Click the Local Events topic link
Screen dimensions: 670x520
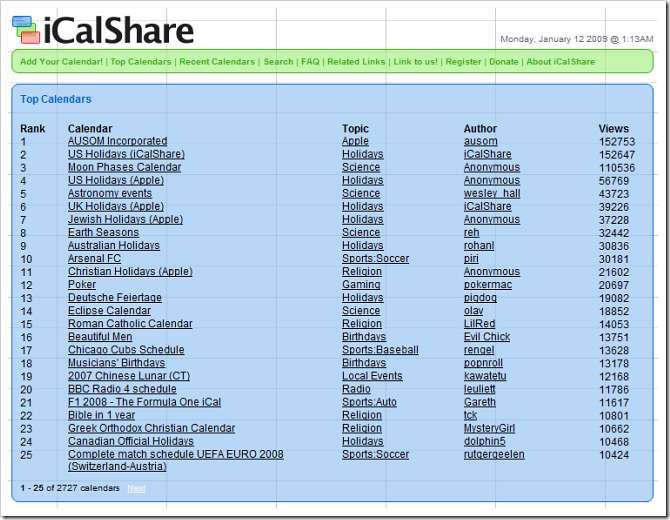pyautogui.click(x=372, y=376)
